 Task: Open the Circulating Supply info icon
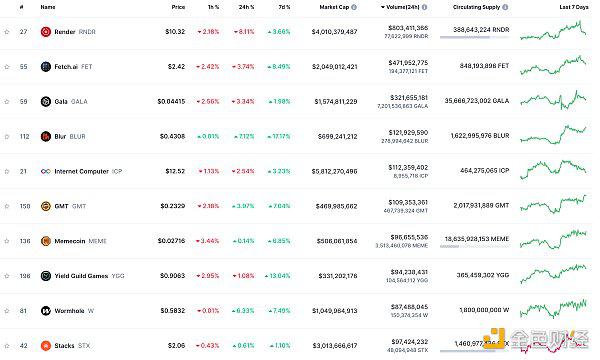(x=505, y=7)
